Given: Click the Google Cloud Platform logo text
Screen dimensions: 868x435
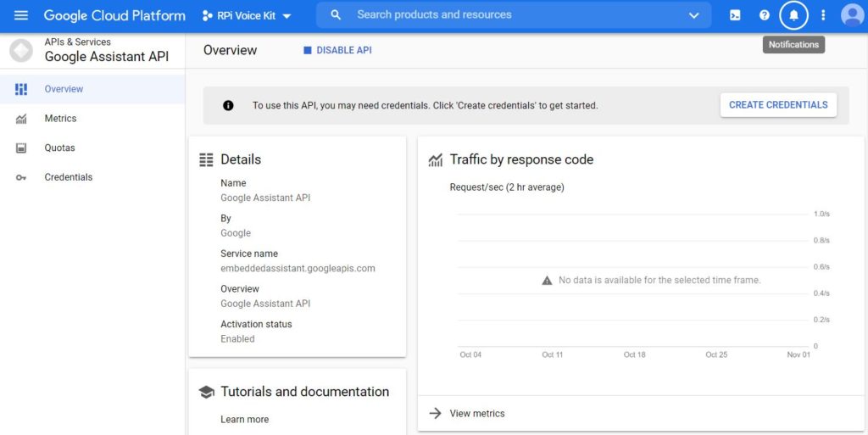Looking at the screenshot, I should point(114,15).
